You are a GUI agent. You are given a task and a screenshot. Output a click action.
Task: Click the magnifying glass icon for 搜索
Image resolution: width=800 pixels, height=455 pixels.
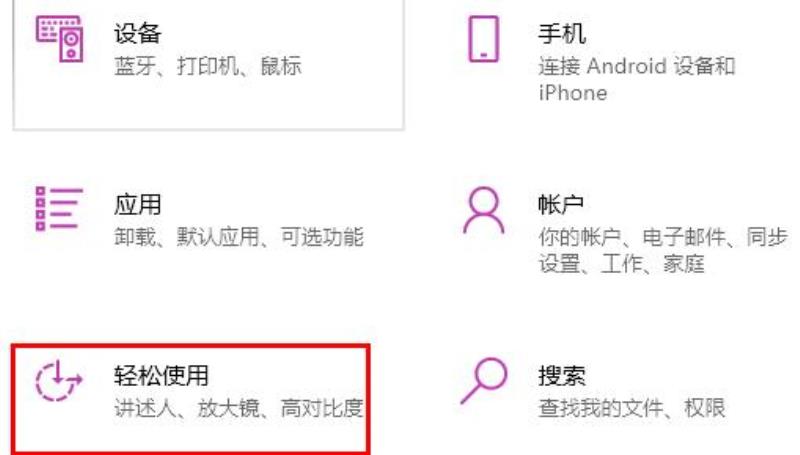pos(484,381)
